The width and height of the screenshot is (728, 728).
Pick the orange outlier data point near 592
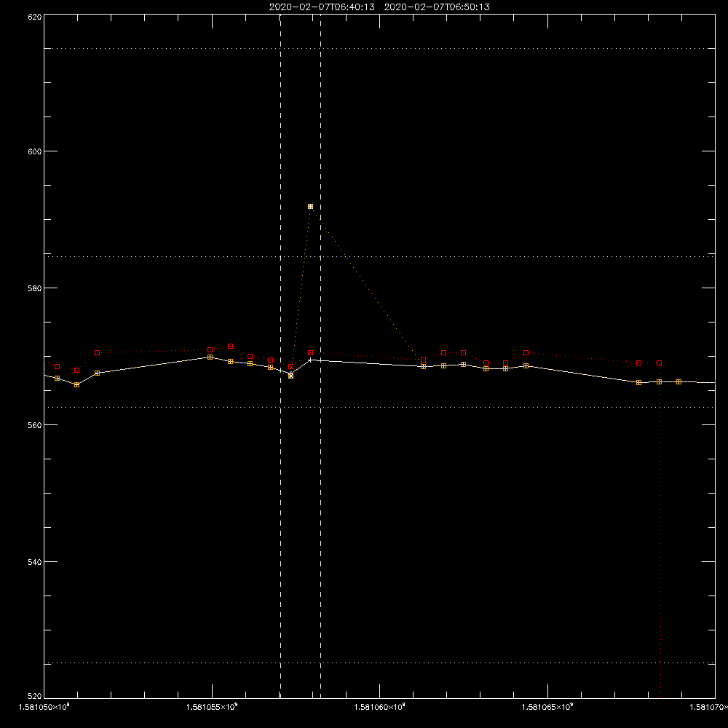pos(311,207)
